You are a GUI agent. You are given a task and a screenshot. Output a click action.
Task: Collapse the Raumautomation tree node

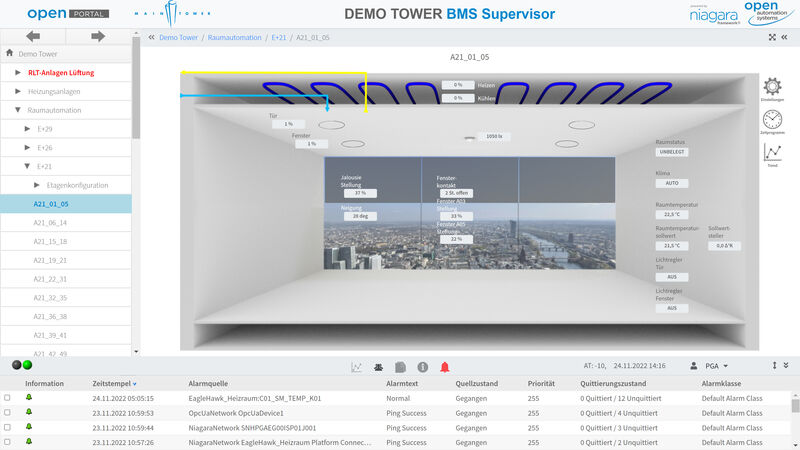coord(18,110)
